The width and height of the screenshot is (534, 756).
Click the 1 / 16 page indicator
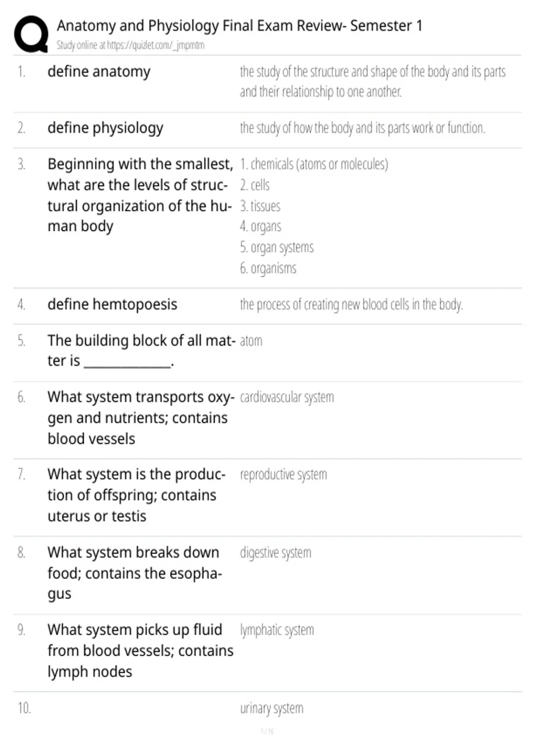click(267, 732)
